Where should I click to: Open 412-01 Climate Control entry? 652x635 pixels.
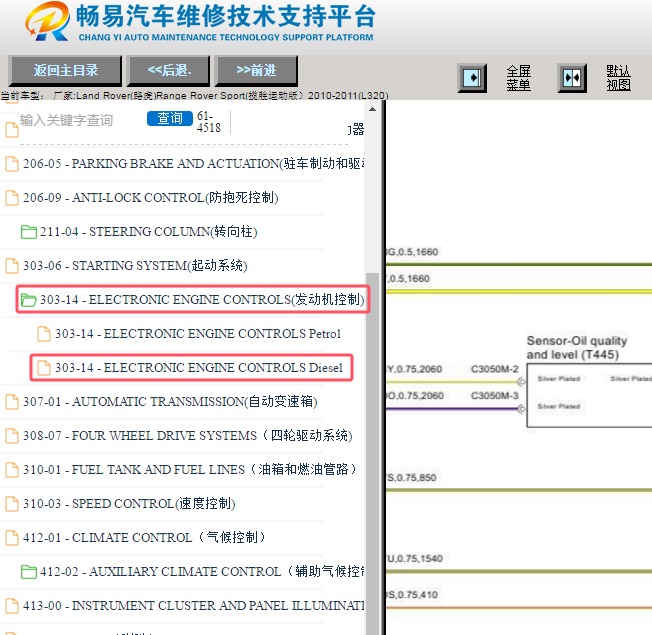click(144, 538)
